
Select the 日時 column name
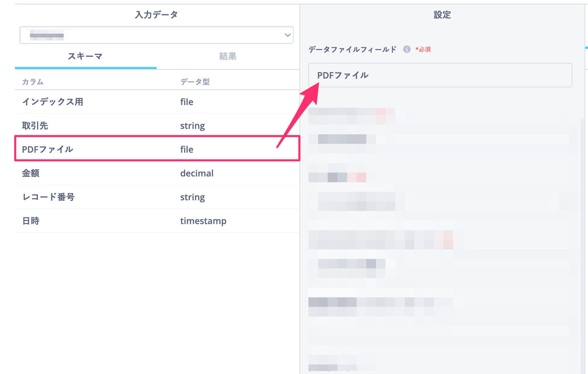tap(31, 221)
